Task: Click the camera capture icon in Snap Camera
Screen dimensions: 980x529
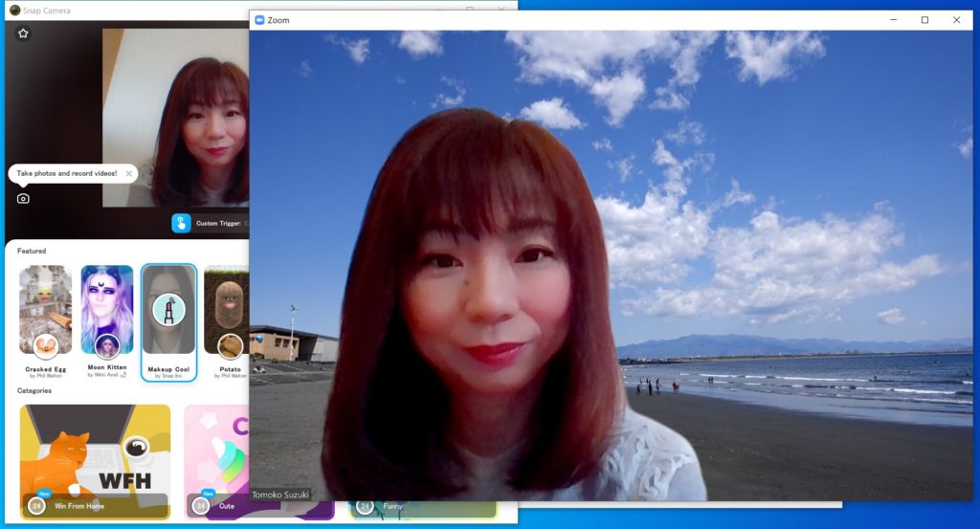Action: [x=23, y=199]
